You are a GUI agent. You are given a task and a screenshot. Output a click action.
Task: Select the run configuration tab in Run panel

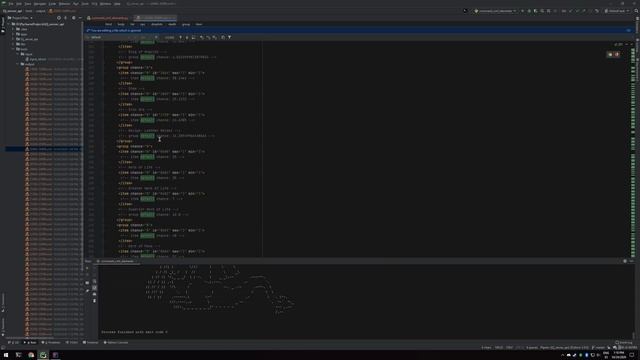click(117, 261)
